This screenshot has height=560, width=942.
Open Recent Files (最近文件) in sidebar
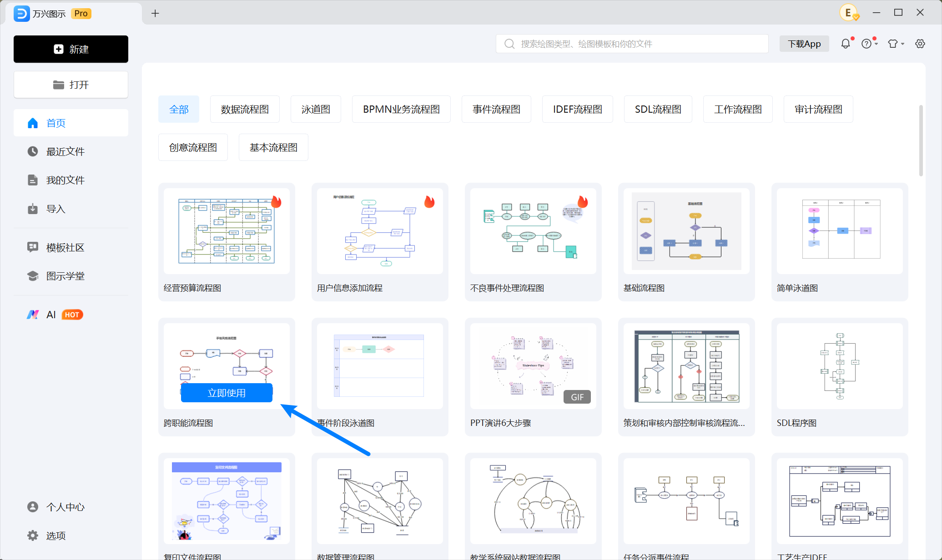[x=71, y=151]
